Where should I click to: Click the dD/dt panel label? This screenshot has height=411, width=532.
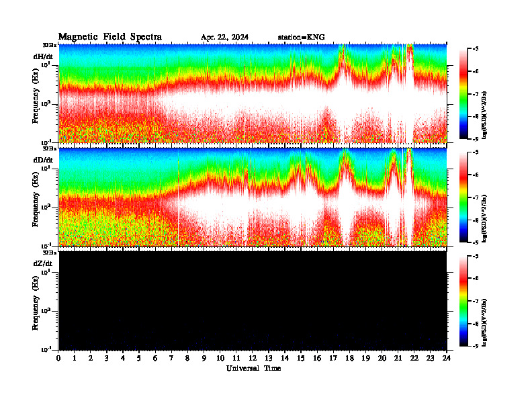pyautogui.click(x=43, y=160)
